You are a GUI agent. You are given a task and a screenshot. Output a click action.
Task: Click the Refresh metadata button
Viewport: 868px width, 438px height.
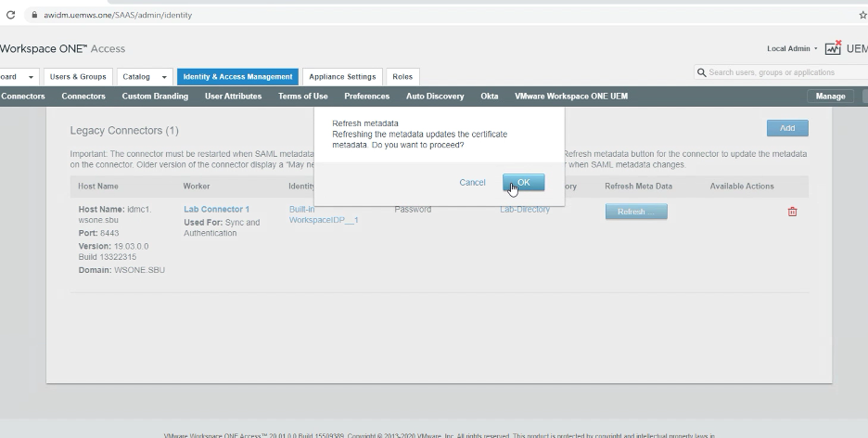pos(635,212)
